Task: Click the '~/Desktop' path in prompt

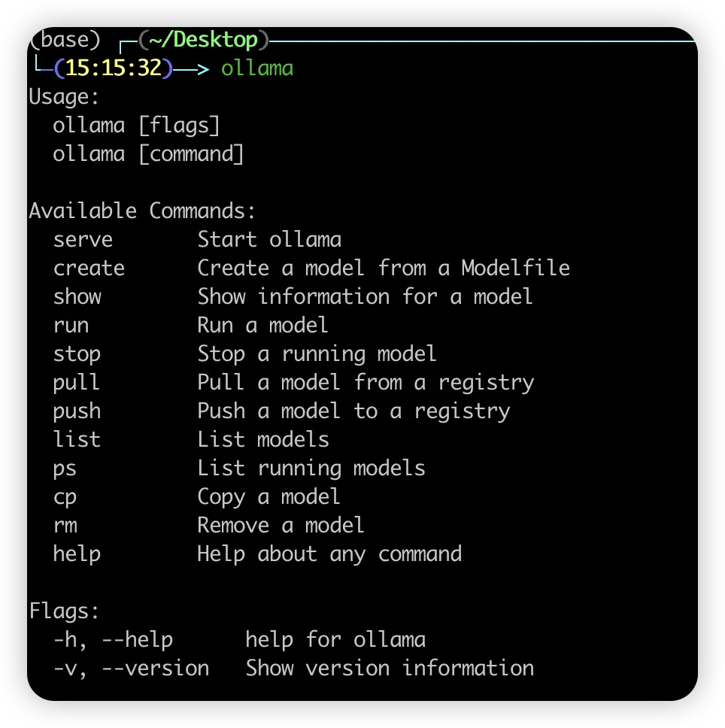Action: (x=203, y=40)
